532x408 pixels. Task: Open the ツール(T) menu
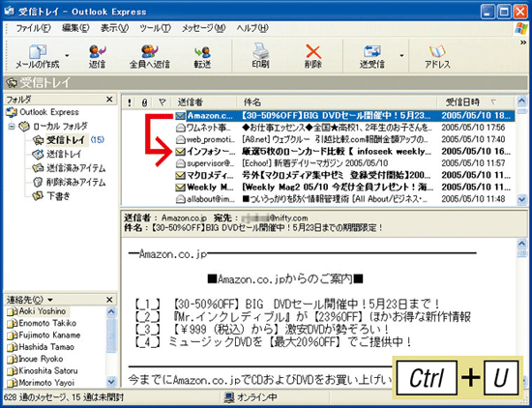tap(155, 28)
